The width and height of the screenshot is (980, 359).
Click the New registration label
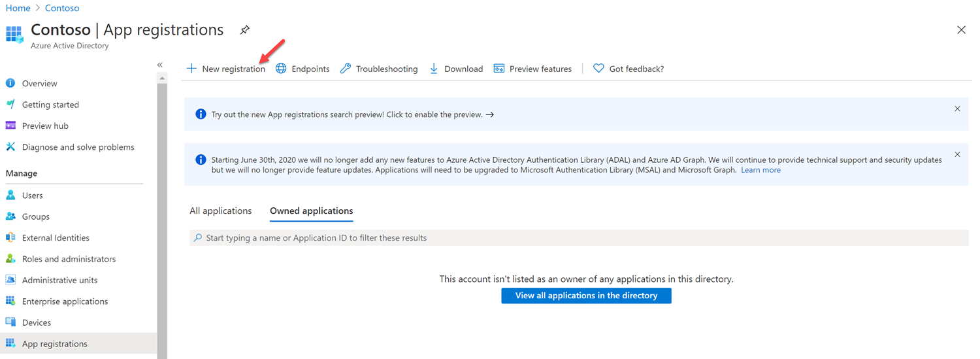click(x=233, y=69)
